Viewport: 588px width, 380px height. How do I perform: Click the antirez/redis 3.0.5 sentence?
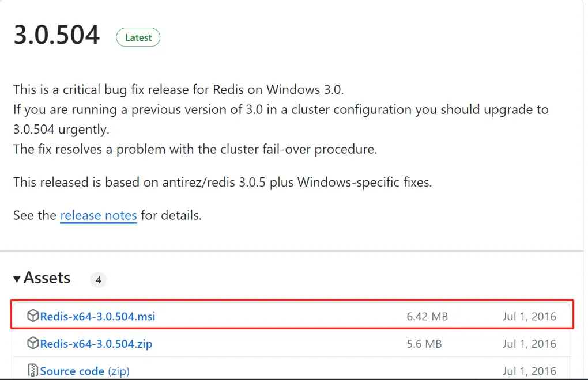(223, 183)
